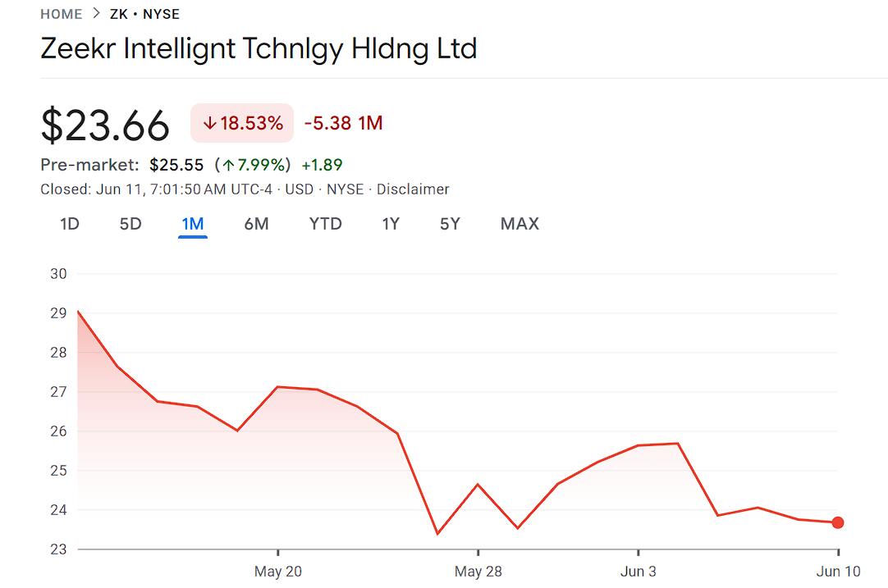This screenshot has height=588, width=888.
Task: Click the red down-arrow icon inside the 18.53% badge
Action: [x=212, y=121]
